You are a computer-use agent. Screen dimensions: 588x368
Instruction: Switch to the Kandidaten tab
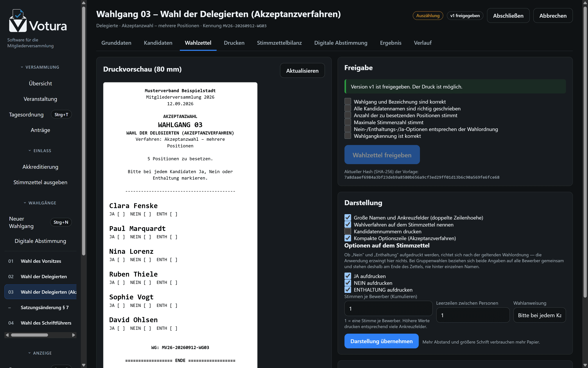coord(158,43)
